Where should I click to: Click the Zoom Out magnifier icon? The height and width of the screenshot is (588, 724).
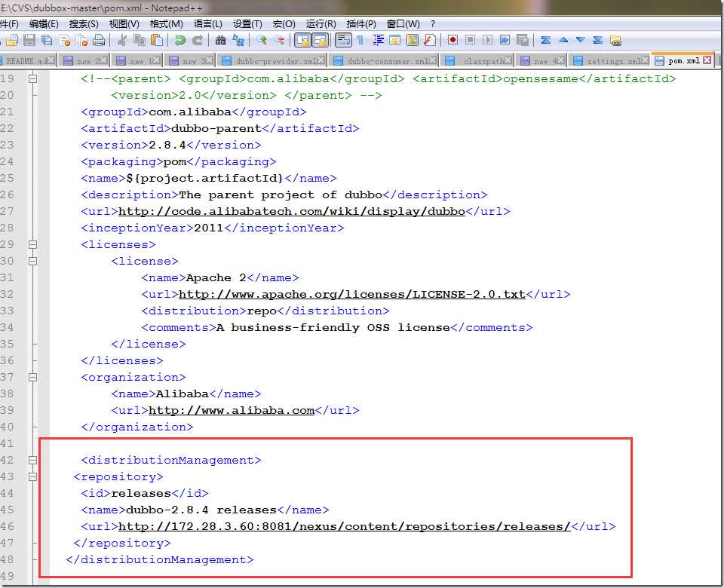(x=279, y=41)
